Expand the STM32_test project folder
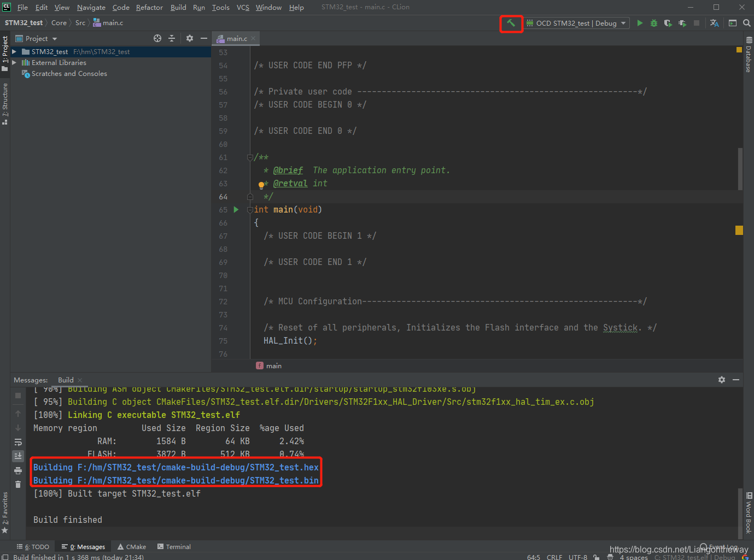 (14, 52)
